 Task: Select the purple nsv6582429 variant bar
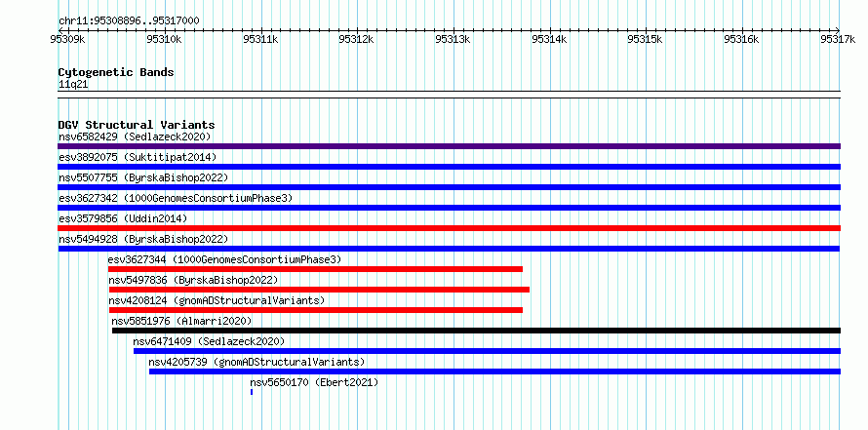449,146
